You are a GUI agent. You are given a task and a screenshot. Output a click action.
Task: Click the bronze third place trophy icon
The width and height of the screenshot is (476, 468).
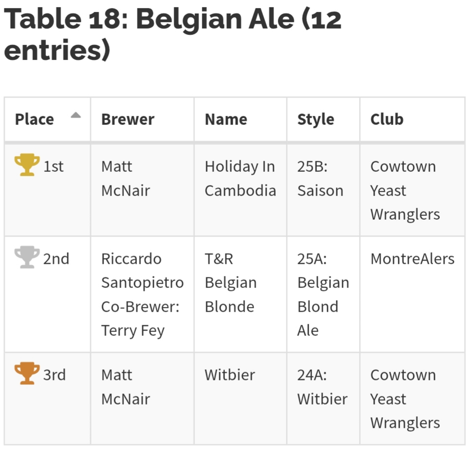point(27,374)
